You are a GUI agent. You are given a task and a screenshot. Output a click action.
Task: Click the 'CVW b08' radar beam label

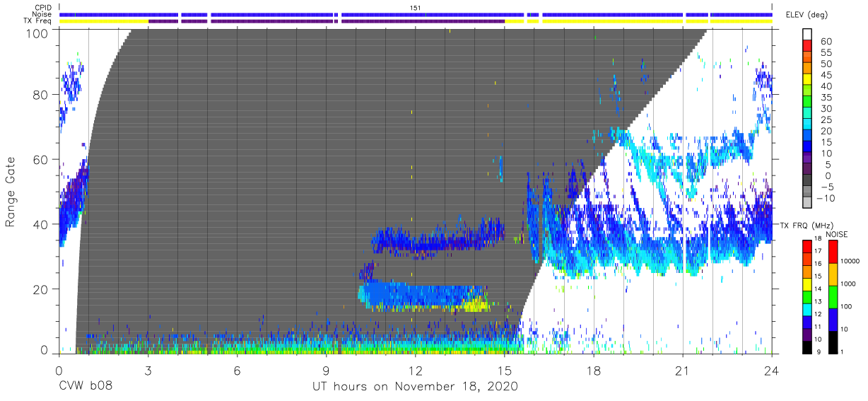click(x=86, y=387)
